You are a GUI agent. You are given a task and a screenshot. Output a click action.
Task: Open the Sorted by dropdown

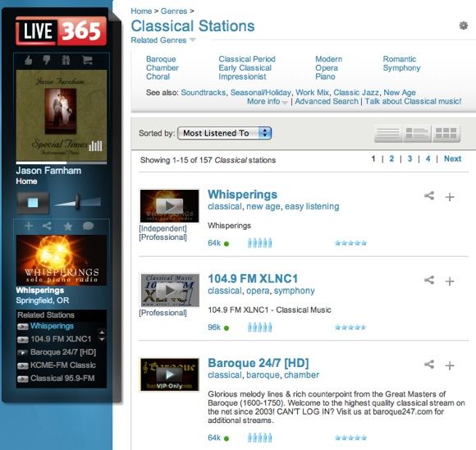tap(224, 133)
